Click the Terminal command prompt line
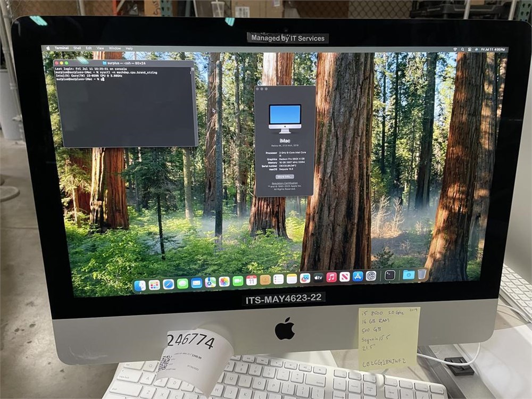This screenshot has height=399, width=532. tap(80, 79)
